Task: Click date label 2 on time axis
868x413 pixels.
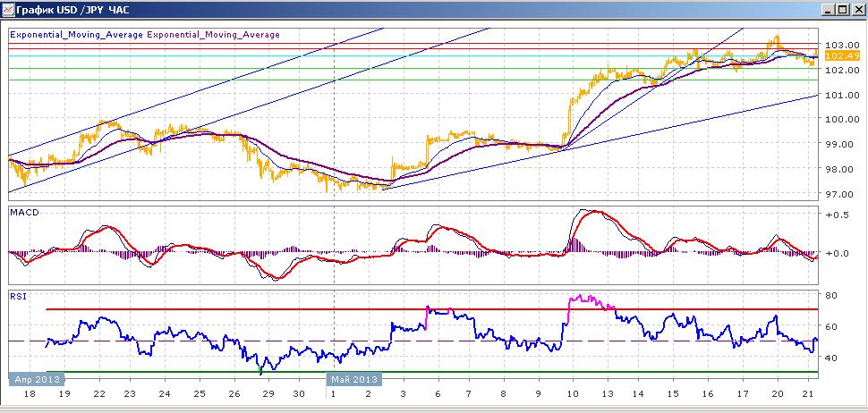Action: 368,394
